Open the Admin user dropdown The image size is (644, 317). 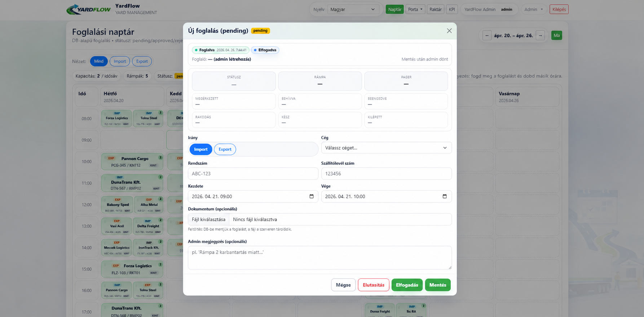point(533,9)
